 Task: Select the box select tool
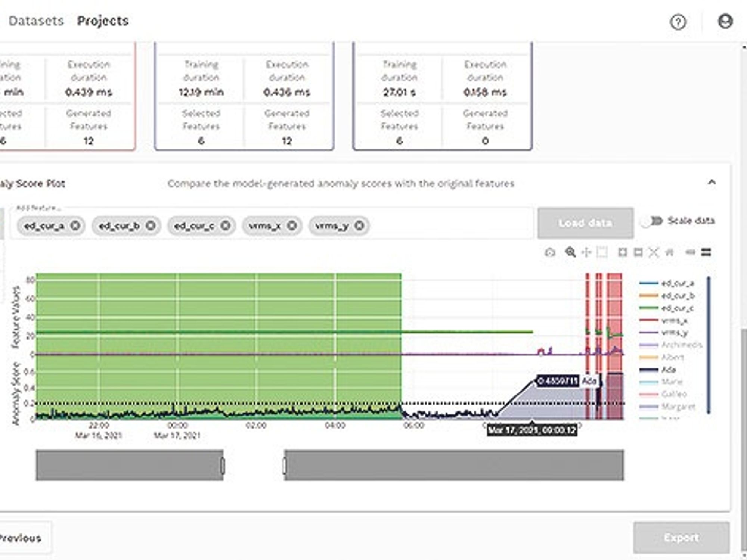click(602, 252)
